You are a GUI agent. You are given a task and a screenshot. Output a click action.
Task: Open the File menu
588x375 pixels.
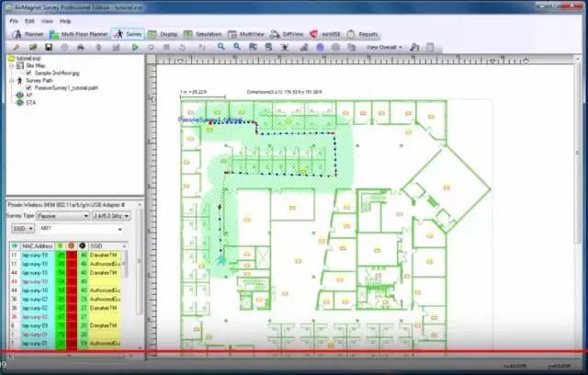click(14, 20)
